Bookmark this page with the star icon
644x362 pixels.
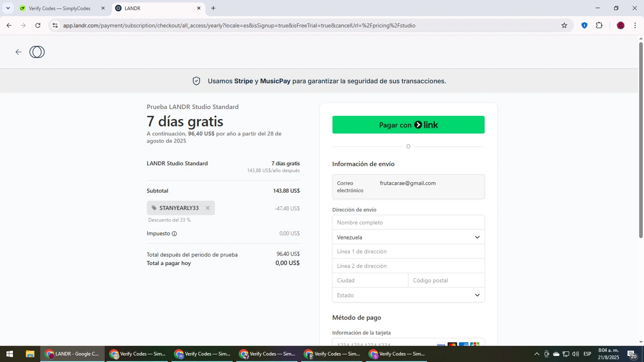(564, 25)
